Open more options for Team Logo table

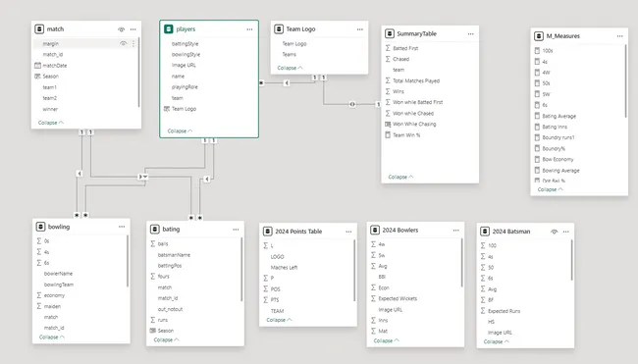pos(359,29)
